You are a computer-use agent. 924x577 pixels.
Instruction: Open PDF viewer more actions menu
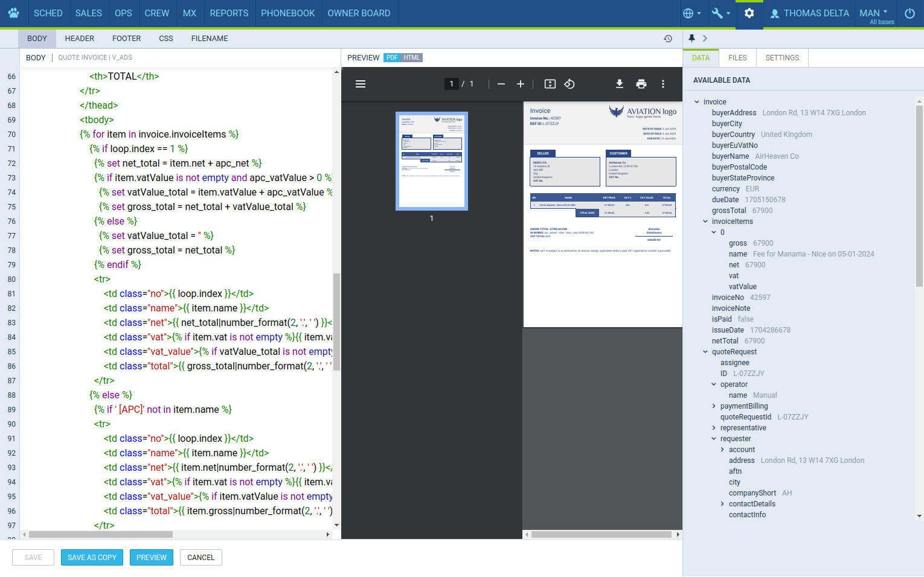tap(663, 84)
